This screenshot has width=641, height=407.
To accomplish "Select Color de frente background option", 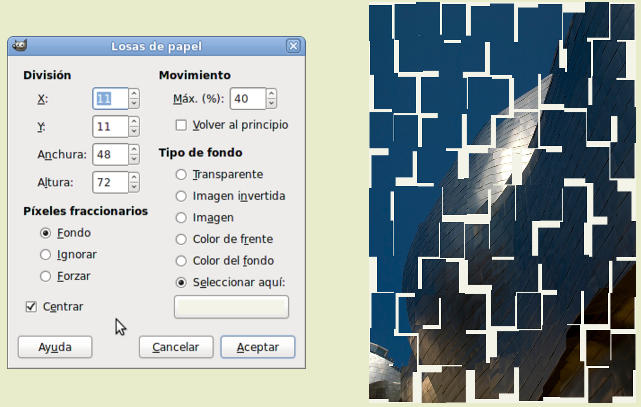I will coord(181,239).
